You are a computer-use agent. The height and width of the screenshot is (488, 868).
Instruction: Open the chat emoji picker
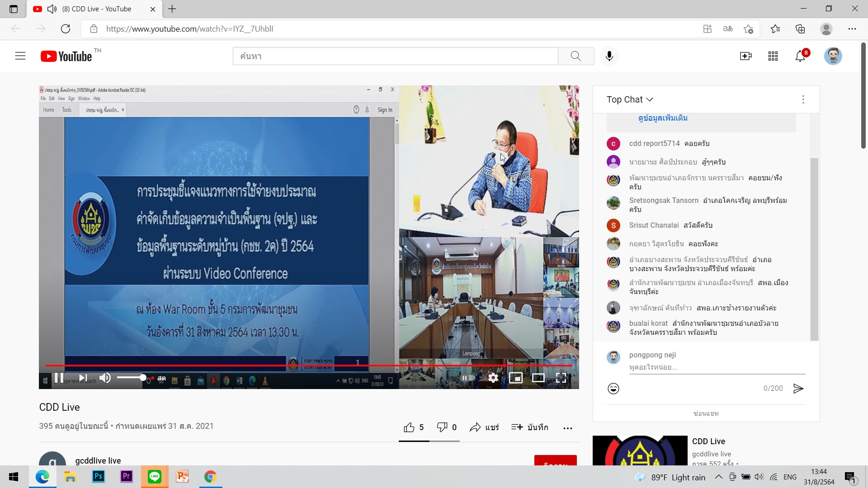(613, 389)
